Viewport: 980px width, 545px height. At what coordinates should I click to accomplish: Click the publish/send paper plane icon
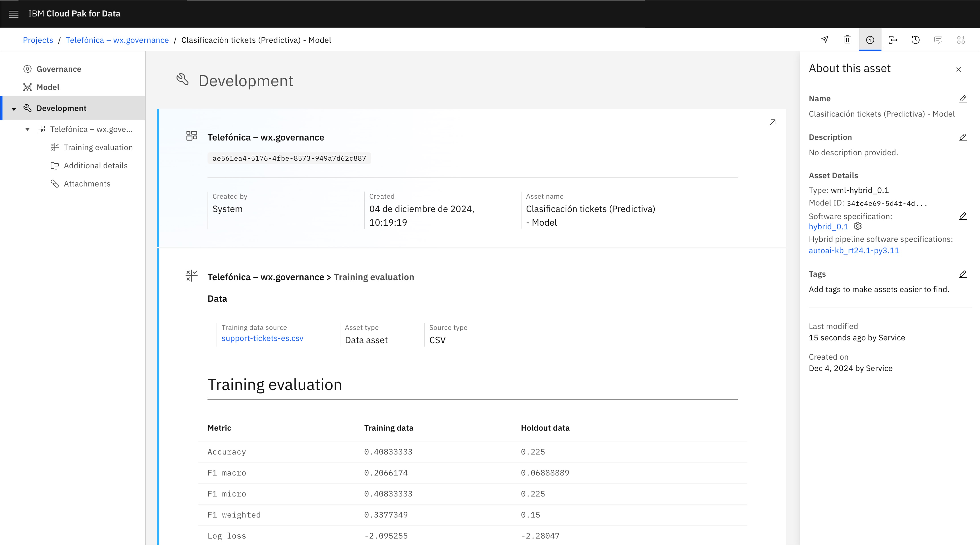click(x=825, y=40)
